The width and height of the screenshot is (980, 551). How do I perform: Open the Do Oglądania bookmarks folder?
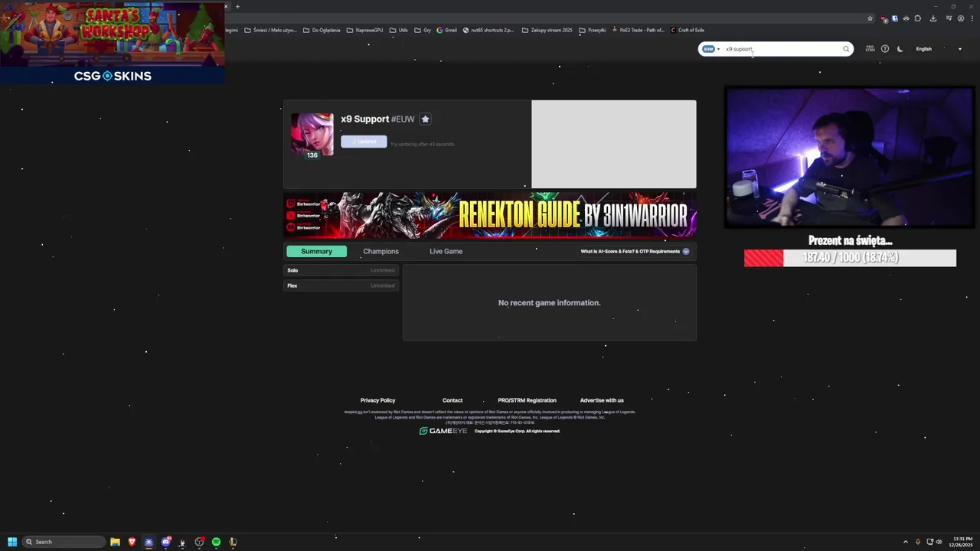pyautogui.click(x=322, y=30)
